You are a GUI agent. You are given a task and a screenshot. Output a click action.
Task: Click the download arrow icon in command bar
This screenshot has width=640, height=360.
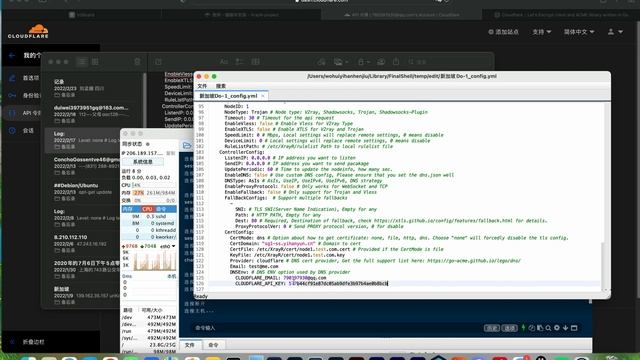[565, 328]
